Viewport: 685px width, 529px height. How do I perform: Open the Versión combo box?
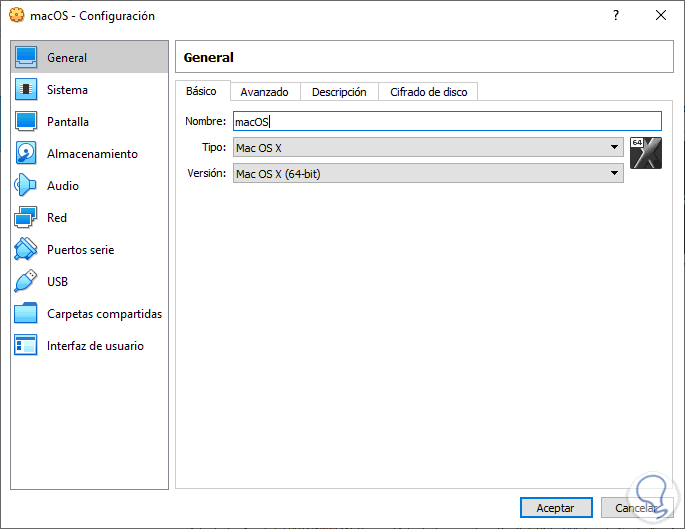(427, 174)
